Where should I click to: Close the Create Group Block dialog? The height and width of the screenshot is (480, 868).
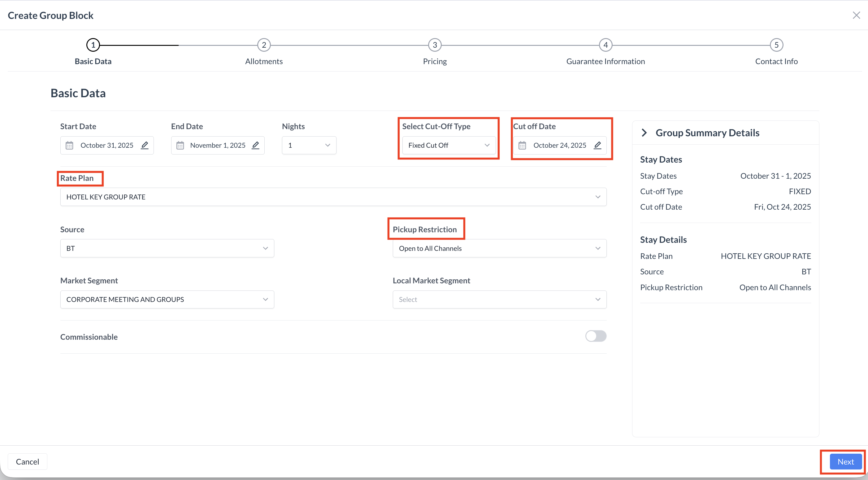pos(856,15)
